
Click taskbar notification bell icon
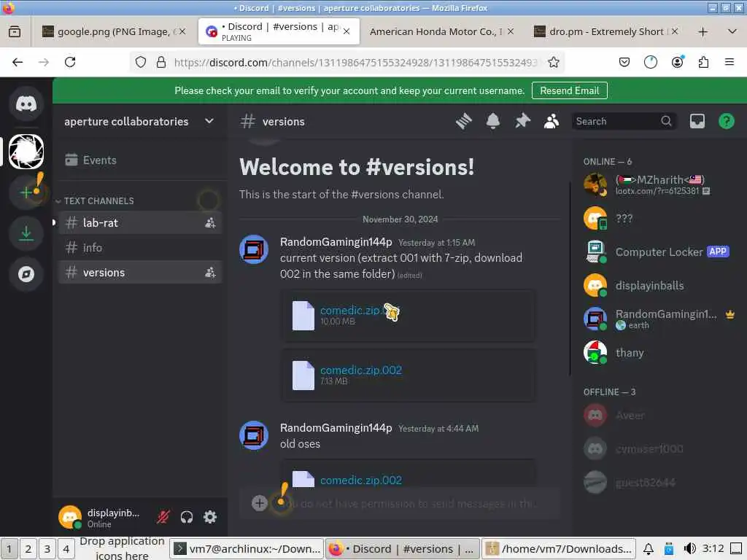[x=648, y=548]
